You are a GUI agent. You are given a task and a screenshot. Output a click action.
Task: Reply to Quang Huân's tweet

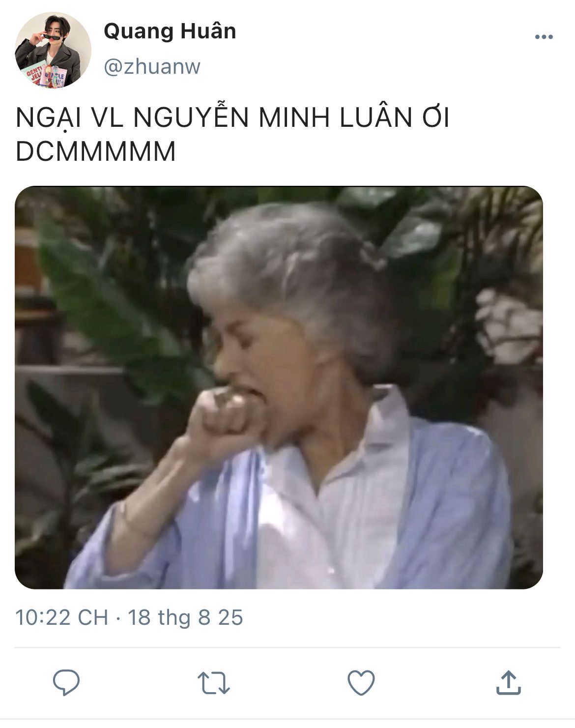(66, 682)
